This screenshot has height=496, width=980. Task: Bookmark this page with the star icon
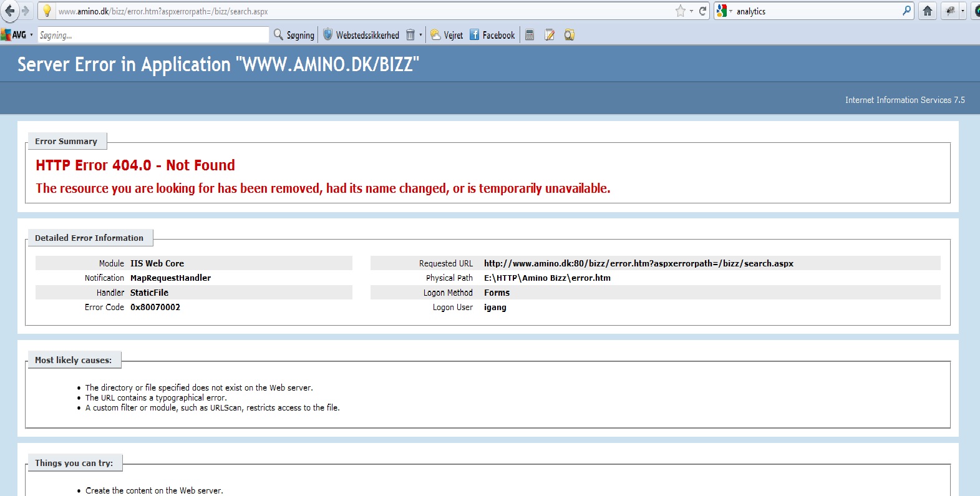coord(681,11)
